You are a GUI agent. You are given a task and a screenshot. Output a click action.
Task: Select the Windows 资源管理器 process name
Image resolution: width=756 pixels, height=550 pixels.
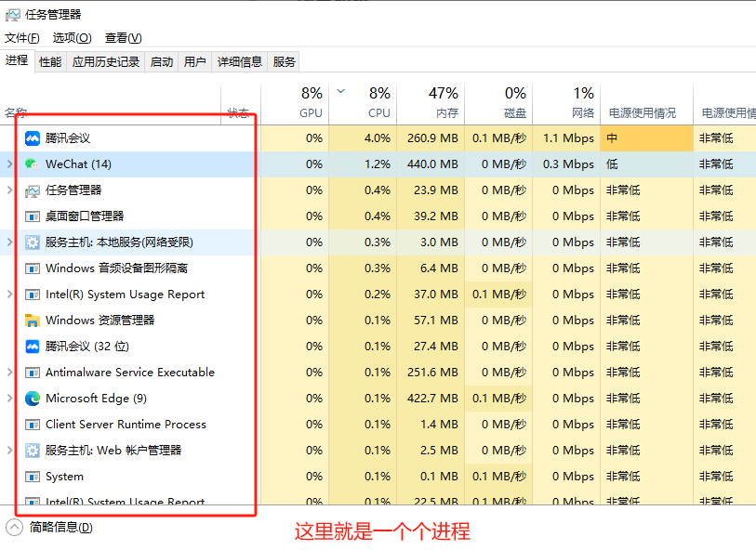click(x=100, y=321)
